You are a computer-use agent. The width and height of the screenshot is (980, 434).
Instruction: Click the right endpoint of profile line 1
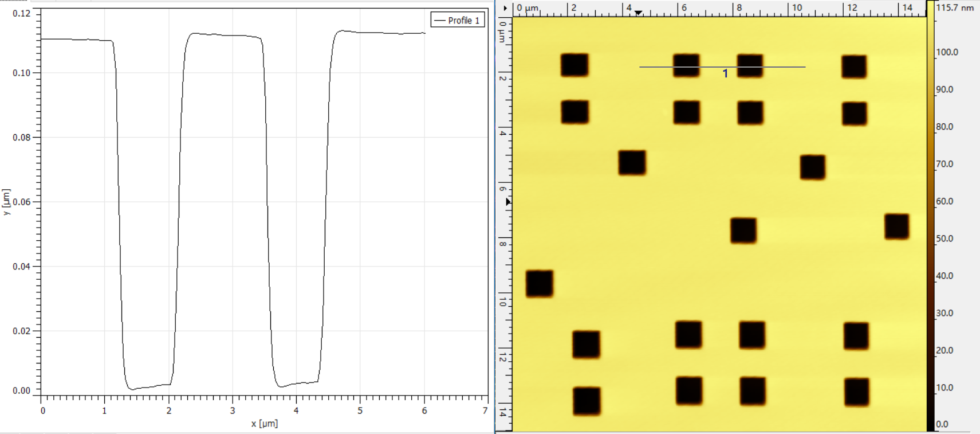pos(805,67)
